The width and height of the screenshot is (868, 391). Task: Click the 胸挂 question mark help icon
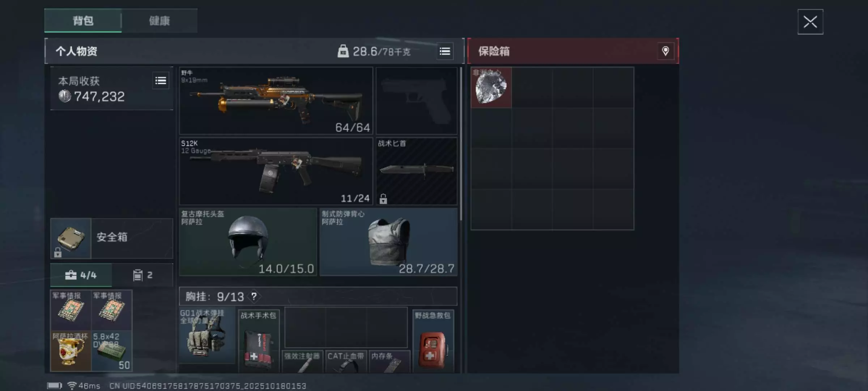pos(254,297)
